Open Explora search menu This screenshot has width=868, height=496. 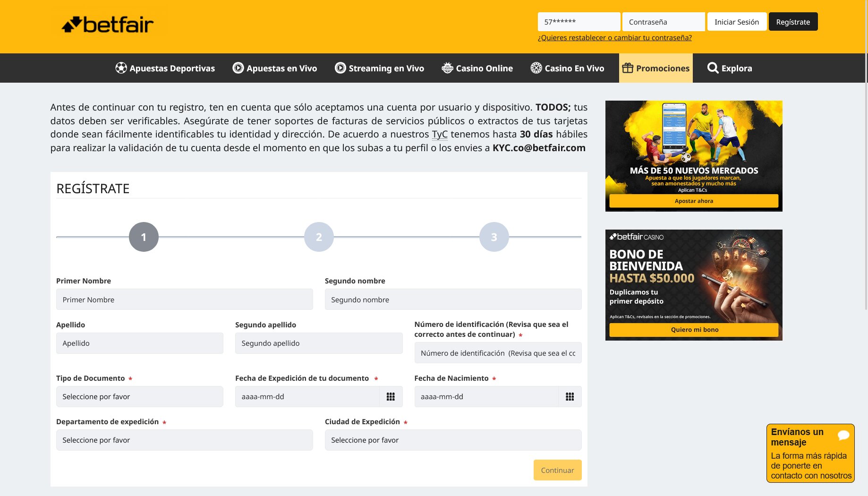tap(730, 68)
